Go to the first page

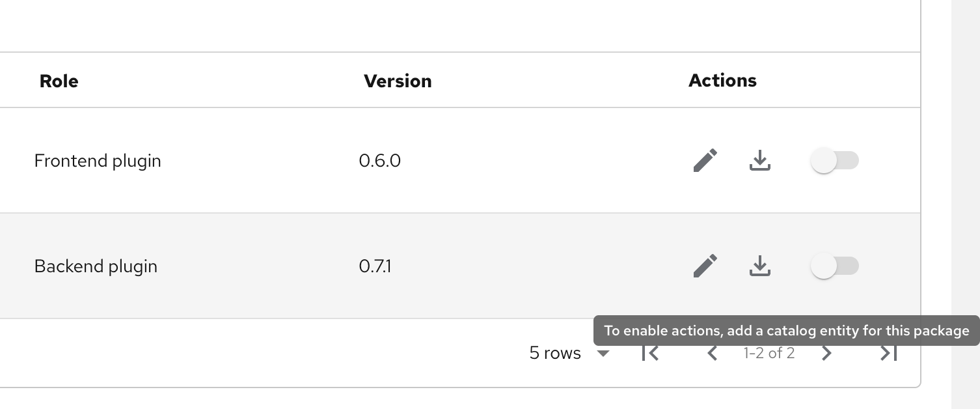650,353
